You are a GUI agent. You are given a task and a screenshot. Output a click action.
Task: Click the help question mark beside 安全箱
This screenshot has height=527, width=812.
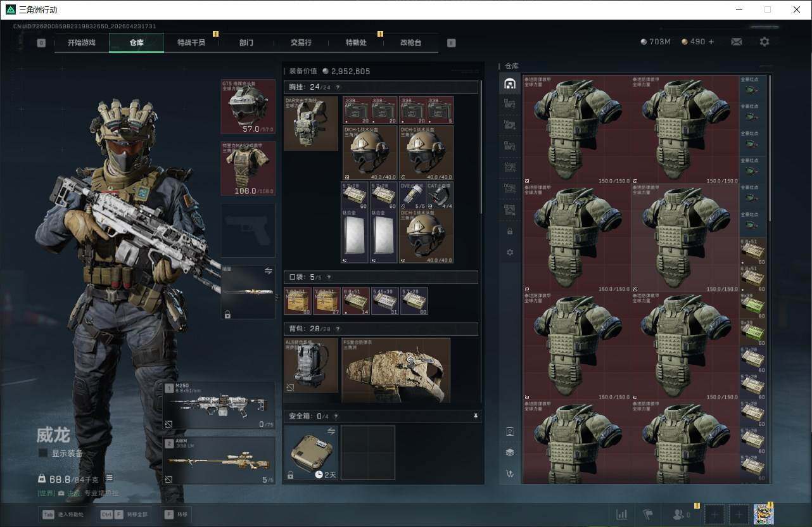coord(336,416)
